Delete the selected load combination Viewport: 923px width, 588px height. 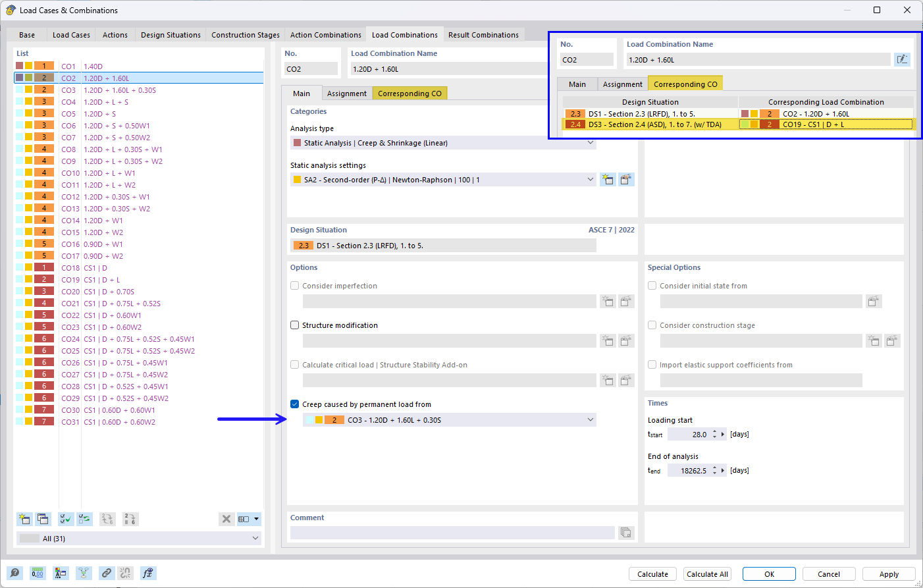(226, 519)
